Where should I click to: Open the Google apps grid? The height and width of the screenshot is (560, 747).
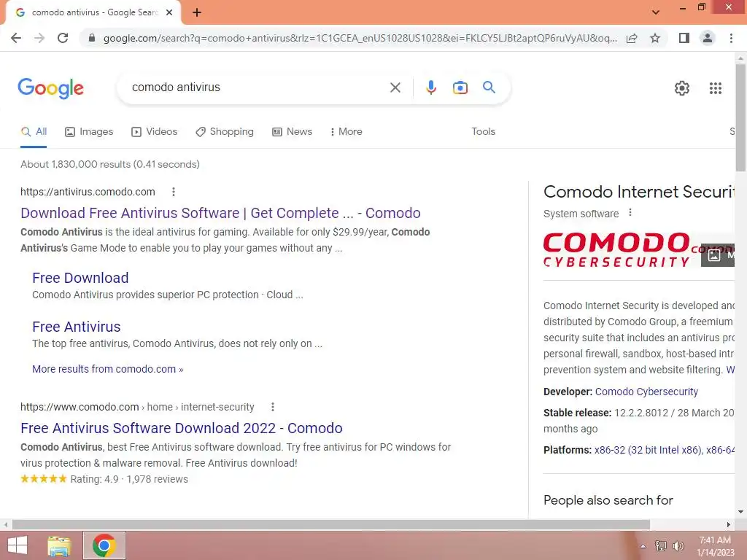click(x=715, y=88)
